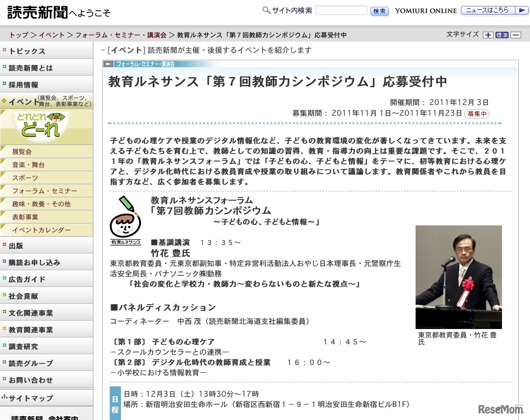Click the 日程 vertical label
Image resolution: width=530 pixels, height=420 pixels.
[x=115, y=404]
